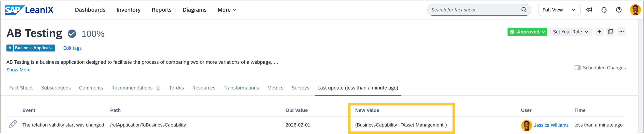Open the support headset icon
The width and height of the screenshot is (644, 134).
(x=604, y=10)
